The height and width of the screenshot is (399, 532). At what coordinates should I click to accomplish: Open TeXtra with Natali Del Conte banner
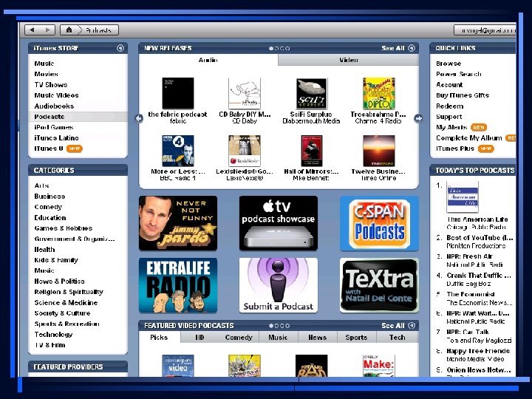(379, 285)
